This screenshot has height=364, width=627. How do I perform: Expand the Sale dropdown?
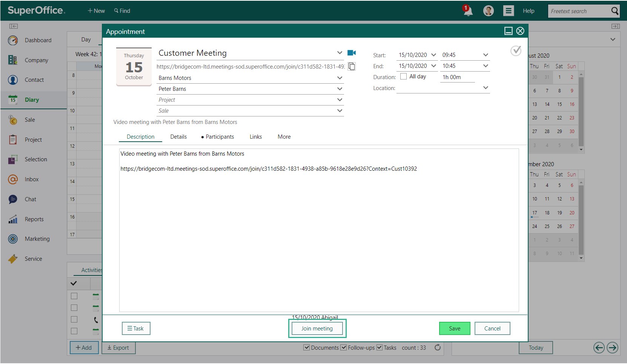click(340, 111)
